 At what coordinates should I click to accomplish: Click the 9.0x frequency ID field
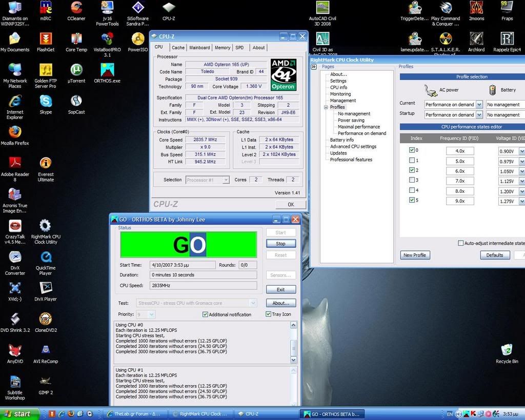pos(460,201)
